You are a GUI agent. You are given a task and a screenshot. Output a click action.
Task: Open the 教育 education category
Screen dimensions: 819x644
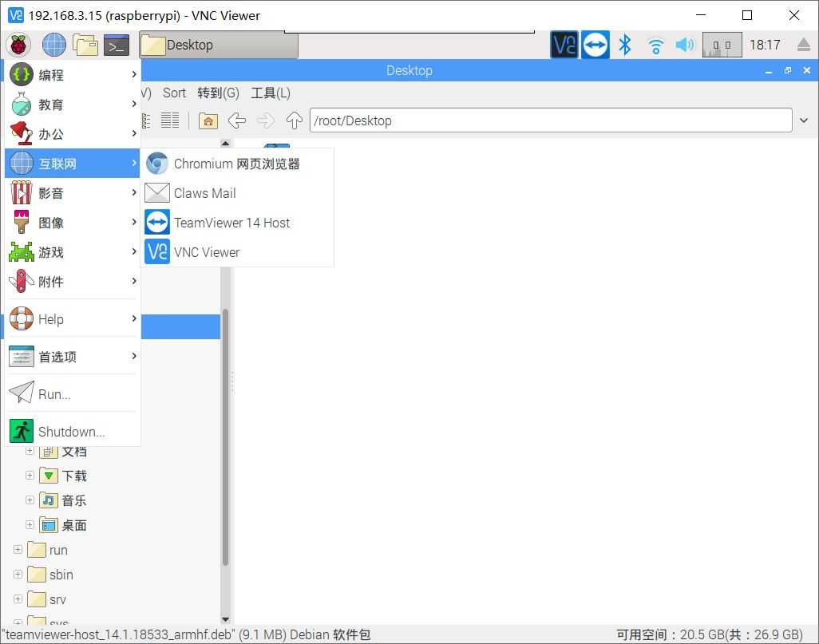[72, 105]
